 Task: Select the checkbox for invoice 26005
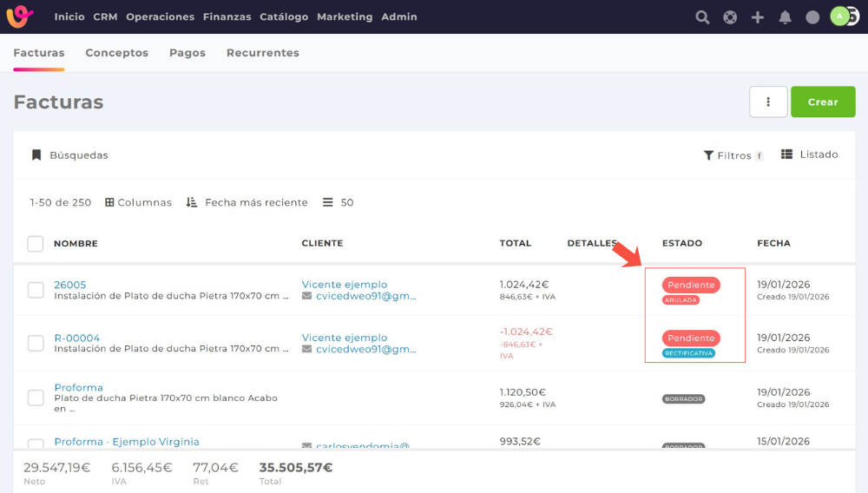click(x=36, y=290)
